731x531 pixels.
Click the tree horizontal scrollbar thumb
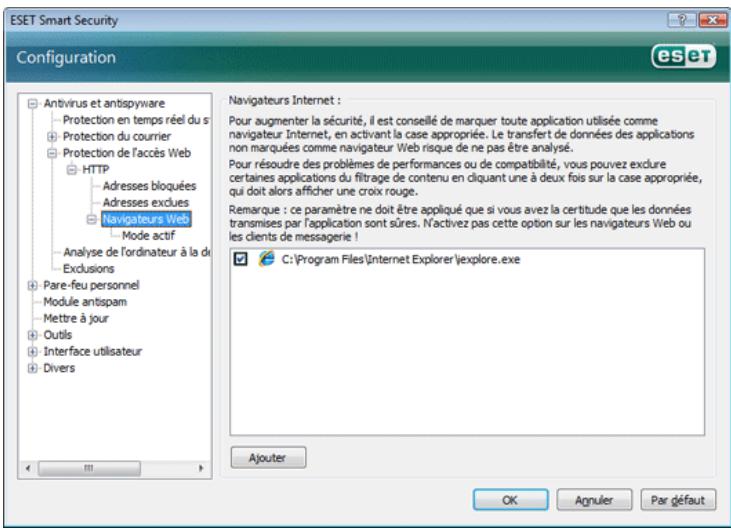pos(89,468)
